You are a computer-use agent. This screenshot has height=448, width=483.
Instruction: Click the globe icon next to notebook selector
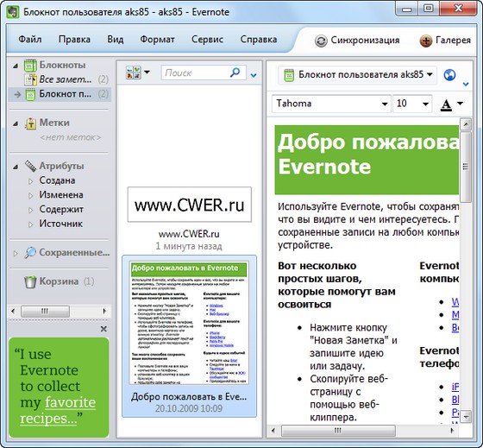[x=449, y=74]
